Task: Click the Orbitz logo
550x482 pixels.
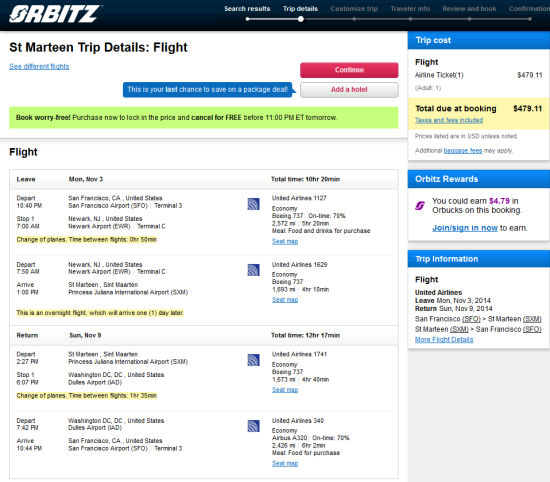Action: pyautogui.click(x=55, y=14)
